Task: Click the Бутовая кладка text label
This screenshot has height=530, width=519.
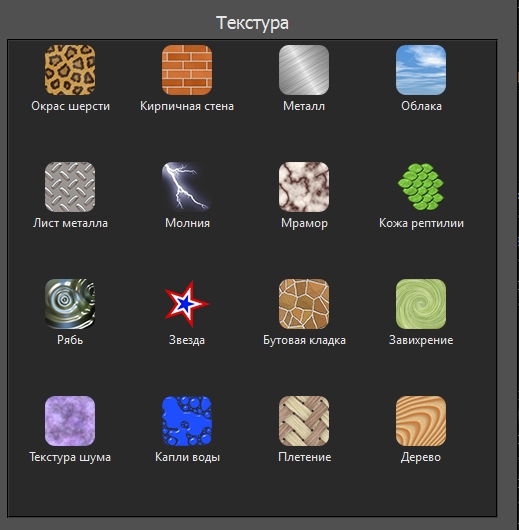Action: pyautogui.click(x=304, y=340)
